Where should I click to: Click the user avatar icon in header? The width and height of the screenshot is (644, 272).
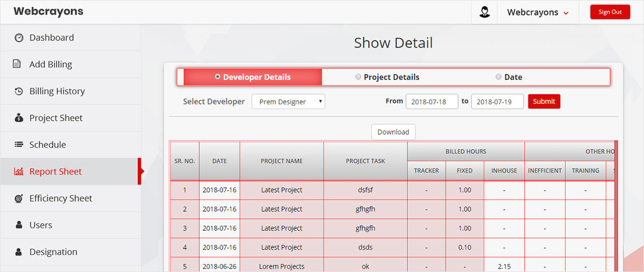pos(484,12)
